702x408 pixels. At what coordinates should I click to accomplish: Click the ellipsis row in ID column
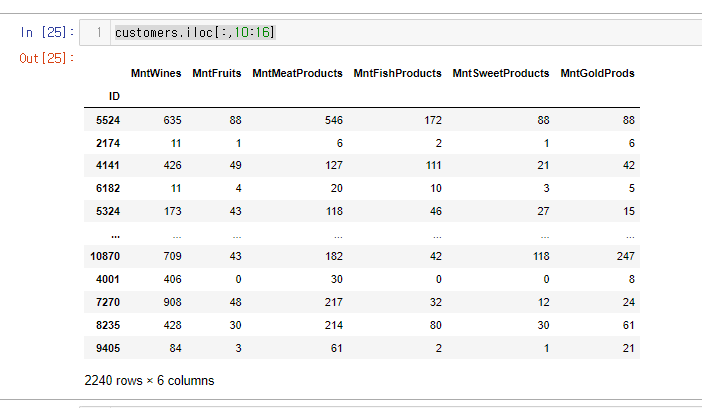(x=116, y=235)
